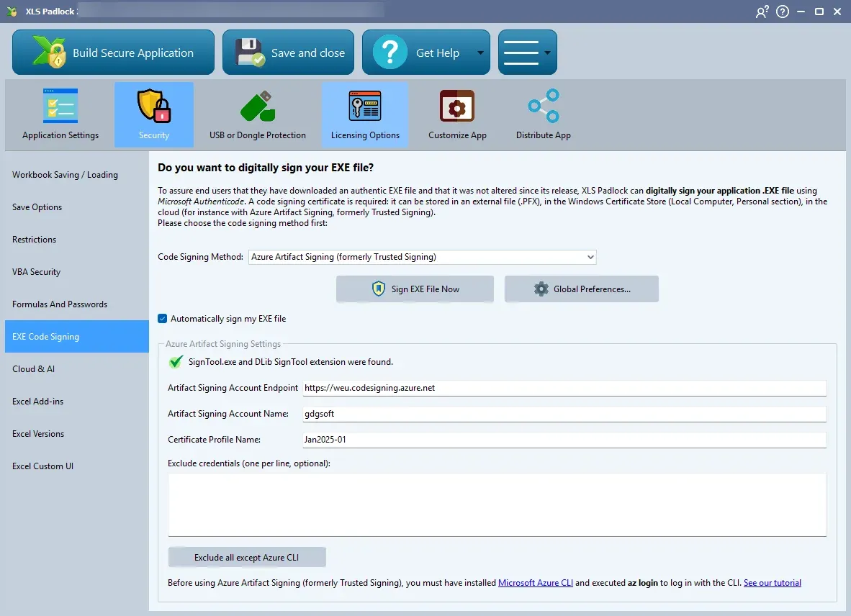Click "SignTool.exe and DLib SignTool extension were found." text
Viewport: 851px width, 616px height.
[x=290, y=362]
